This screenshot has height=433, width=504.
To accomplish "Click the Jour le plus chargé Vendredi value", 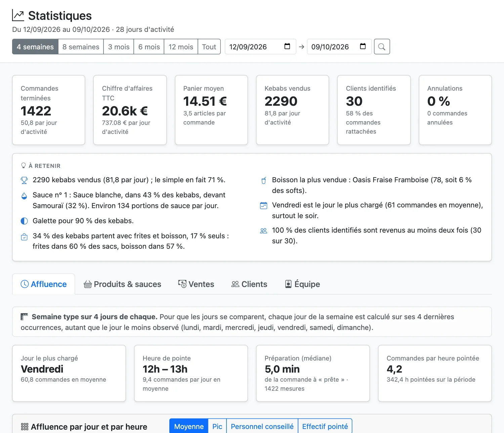I will [x=42, y=369].
